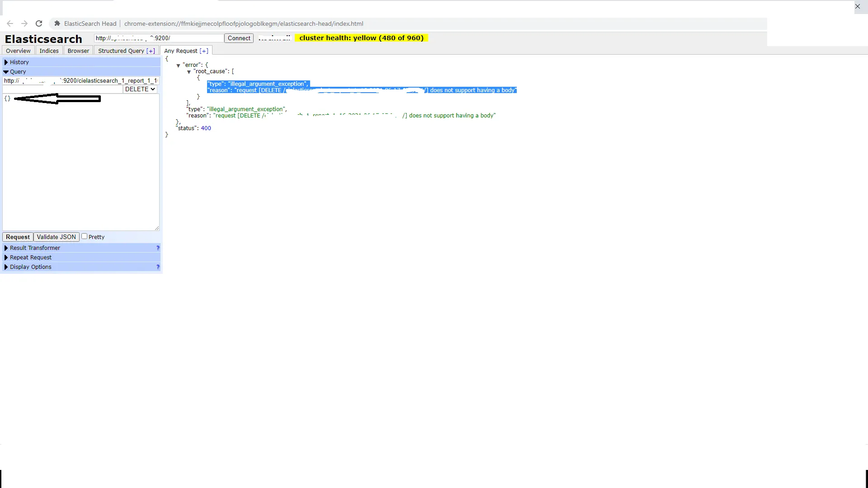Add new Any Request tab via [+]
868x488 pixels.
(x=204, y=51)
